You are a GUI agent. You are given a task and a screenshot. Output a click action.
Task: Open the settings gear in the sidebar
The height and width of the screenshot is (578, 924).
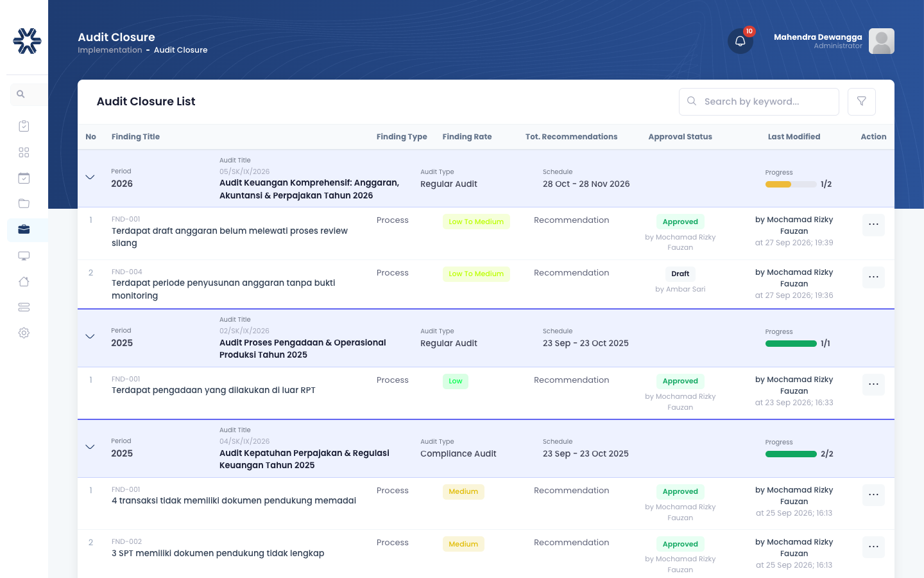pyautogui.click(x=24, y=333)
